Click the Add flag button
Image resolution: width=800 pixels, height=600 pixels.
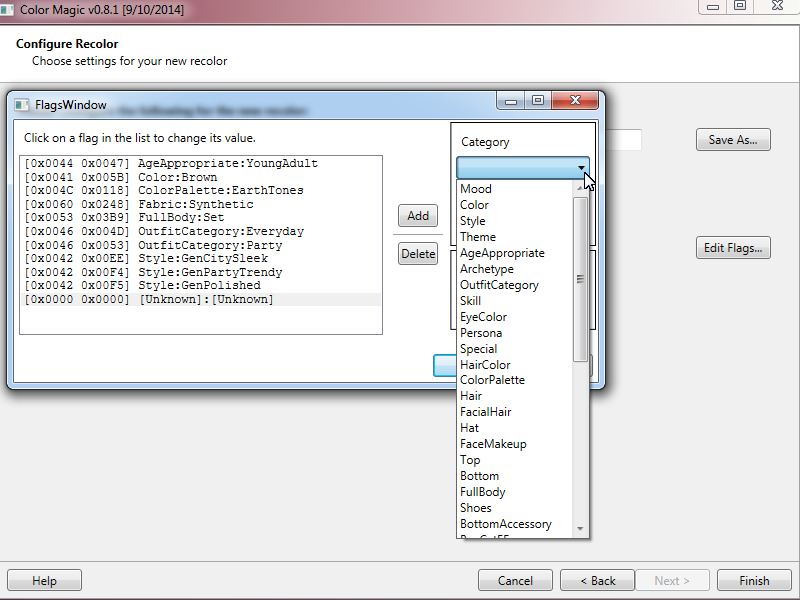tap(418, 216)
